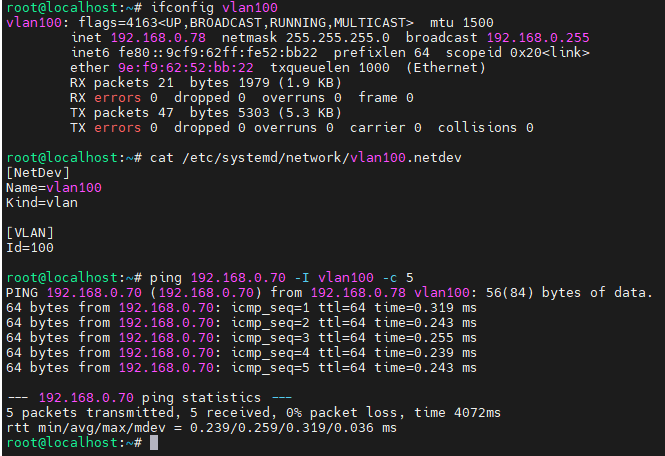Select the broadcast address 192.168.0.255

pyautogui.click(x=538, y=38)
